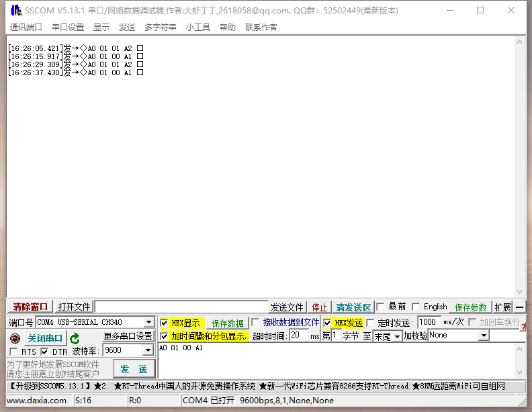This screenshot has width=532, height=412.
Task: Click the scrolling 升级到SSCOM5.13.1 advertisement banner
Action: click(x=265, y=386)
